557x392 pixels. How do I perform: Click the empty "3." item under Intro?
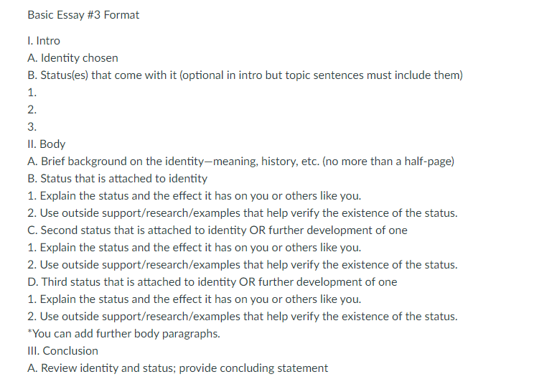32,127
